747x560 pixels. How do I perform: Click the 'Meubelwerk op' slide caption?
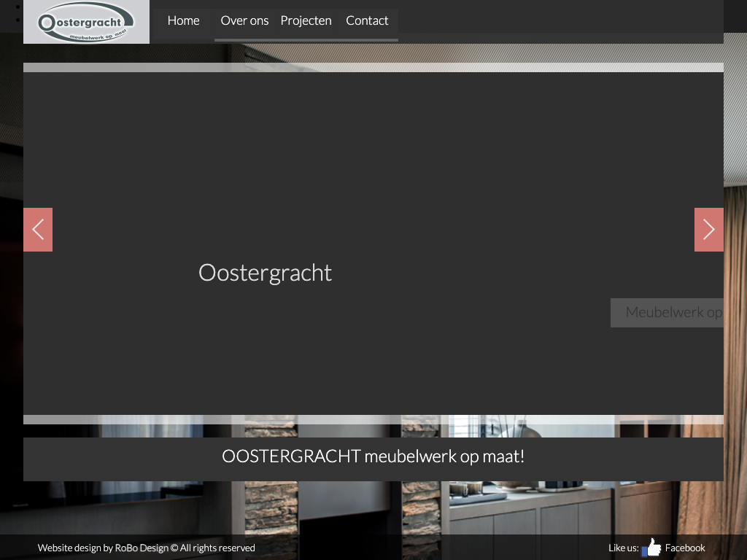[673, 312]
